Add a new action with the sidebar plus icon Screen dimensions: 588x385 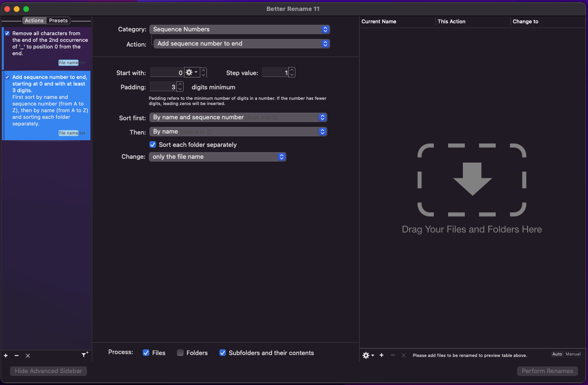pyautogui.click(x=6, y=356)
